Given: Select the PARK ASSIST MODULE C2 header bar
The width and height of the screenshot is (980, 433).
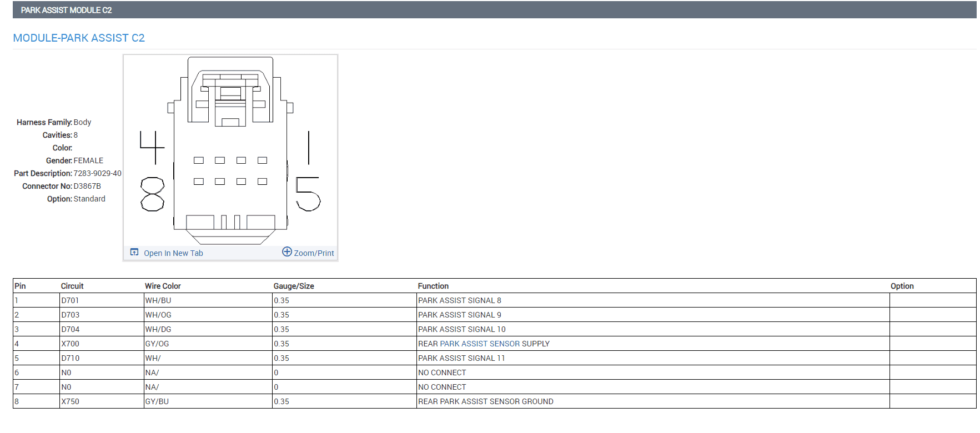Looking at the screenshot, I should click(x=494, y=10).
